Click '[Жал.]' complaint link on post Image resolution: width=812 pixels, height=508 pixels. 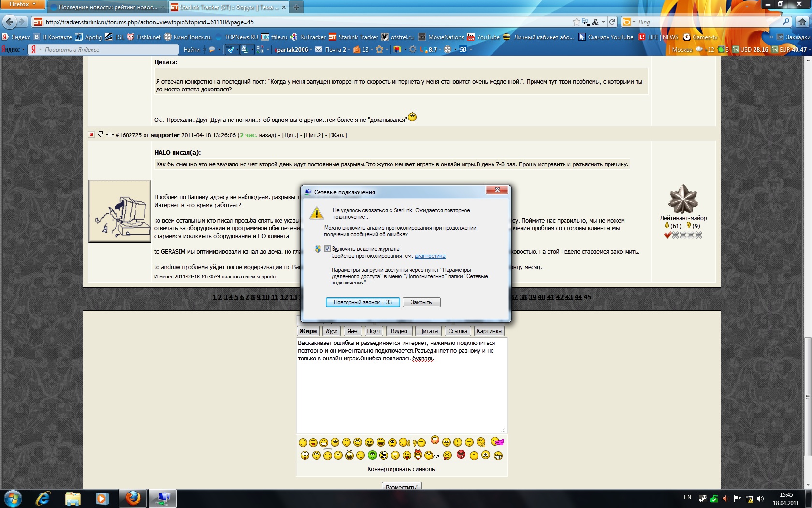click(x=338, y=135)
